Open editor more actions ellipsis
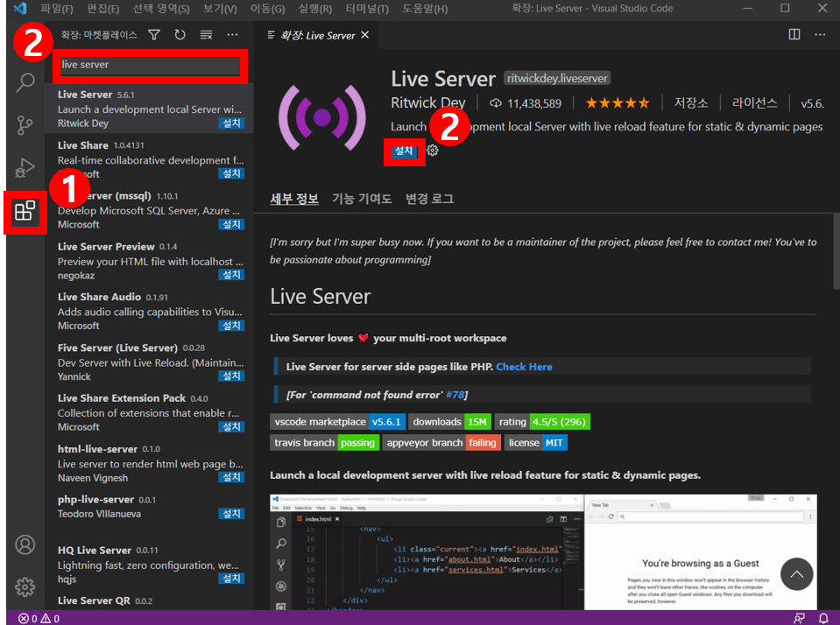Viewport: 840px width, 625px height. tap(820, 35)
